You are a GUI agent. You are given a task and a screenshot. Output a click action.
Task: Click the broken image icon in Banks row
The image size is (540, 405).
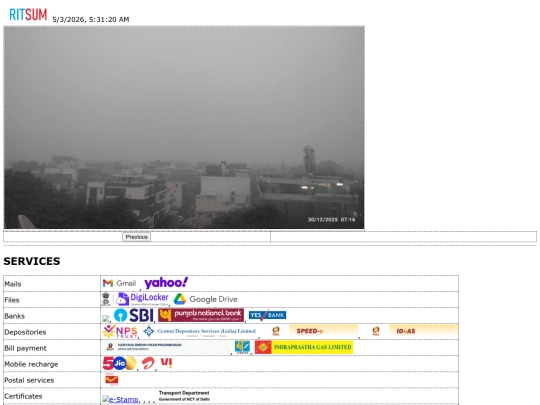coord(106,319)
